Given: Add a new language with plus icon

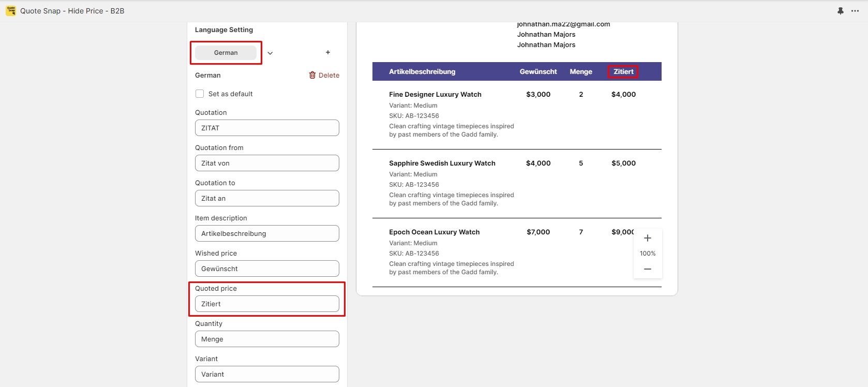Looking at the screenshot, I should [328, 52].
